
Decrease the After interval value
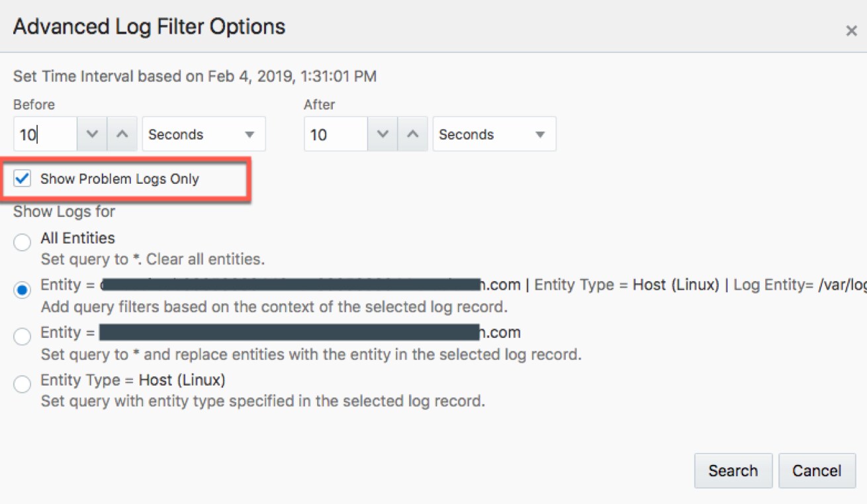383,134
